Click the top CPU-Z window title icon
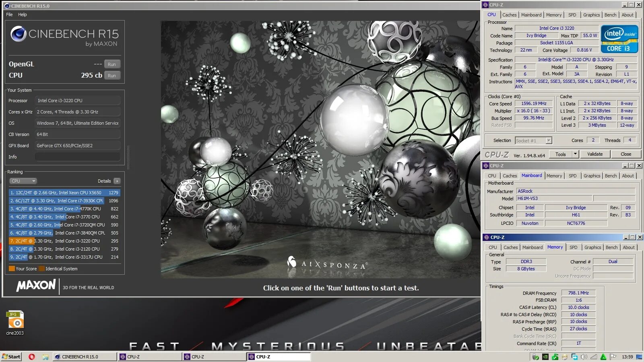The image size is (644, 362). pos(486,5)
